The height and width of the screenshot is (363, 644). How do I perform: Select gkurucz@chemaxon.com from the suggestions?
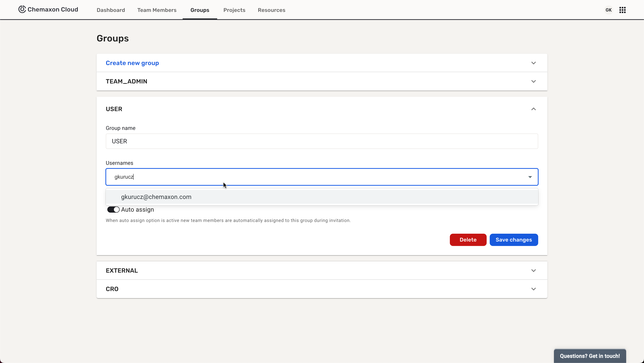(x=156, y=197)
